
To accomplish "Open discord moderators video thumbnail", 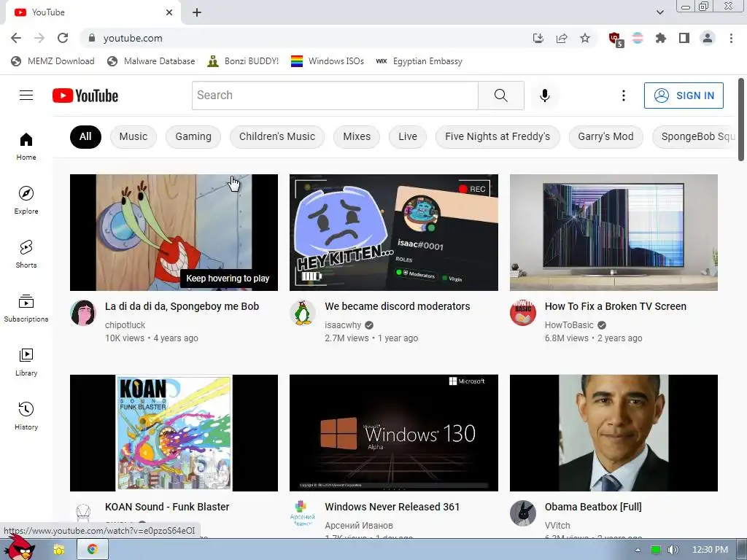I will (393, 233).
